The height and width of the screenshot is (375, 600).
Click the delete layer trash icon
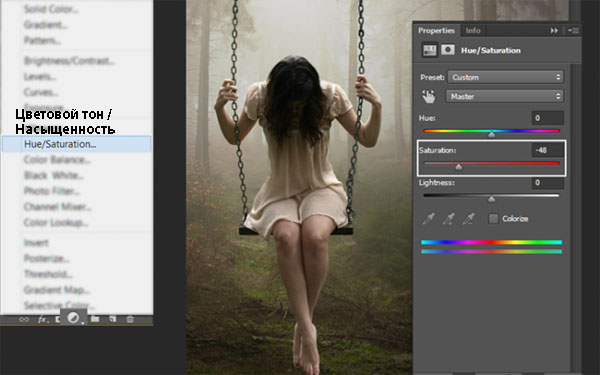click(130, 319)
